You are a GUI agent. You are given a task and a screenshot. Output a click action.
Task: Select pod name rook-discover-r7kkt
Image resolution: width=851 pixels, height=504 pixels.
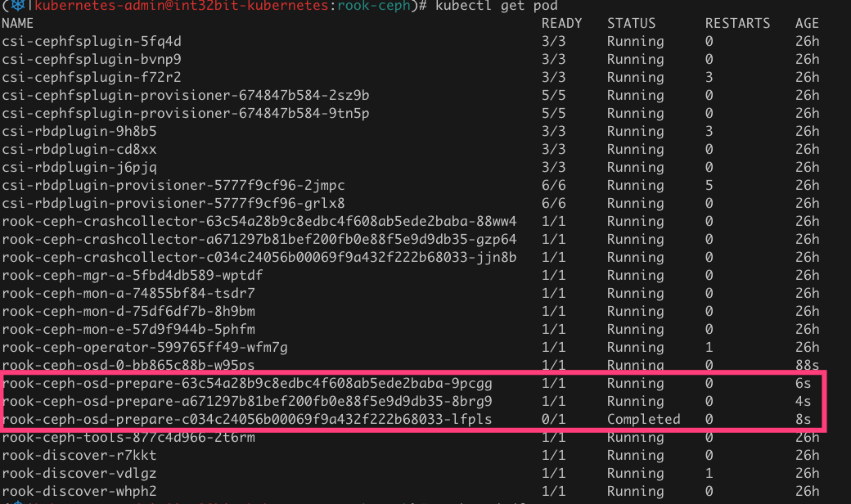tap(79, 455)
